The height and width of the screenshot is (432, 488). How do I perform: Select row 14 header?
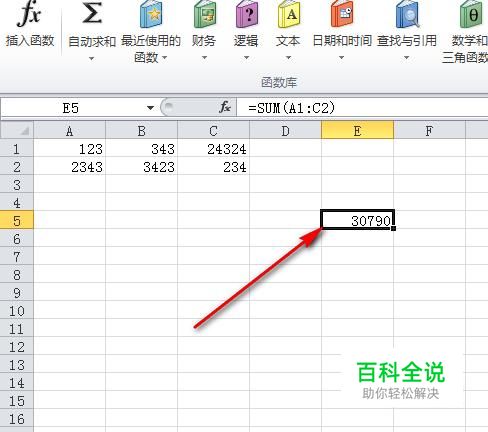tap(17, 383)
